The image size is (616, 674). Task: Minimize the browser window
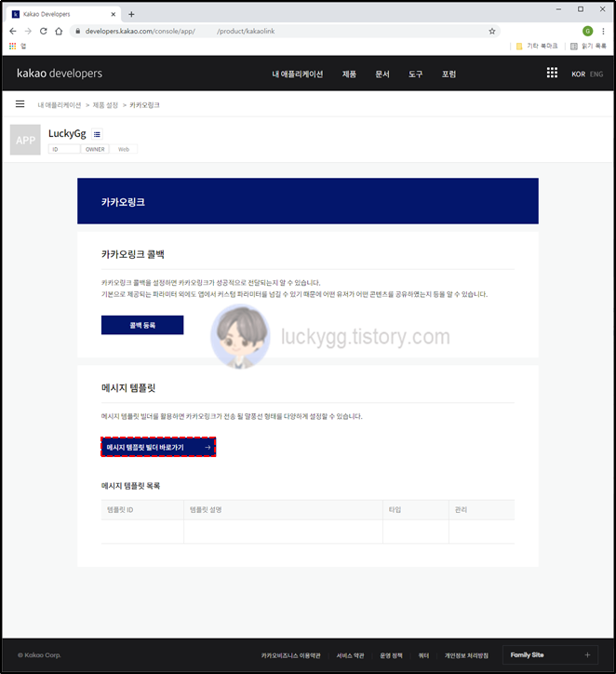(558, 9)
